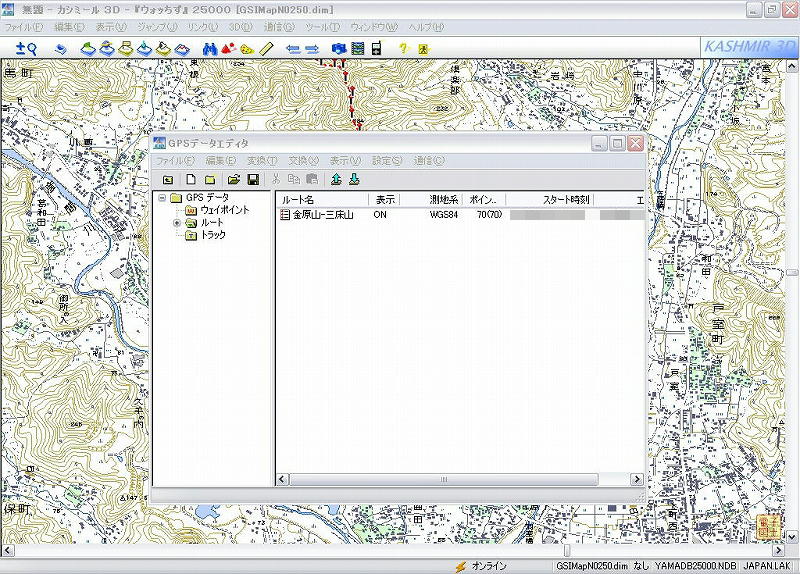Click the handheld GPS device icon
800x574 pixels.
(x=377, y=48)
